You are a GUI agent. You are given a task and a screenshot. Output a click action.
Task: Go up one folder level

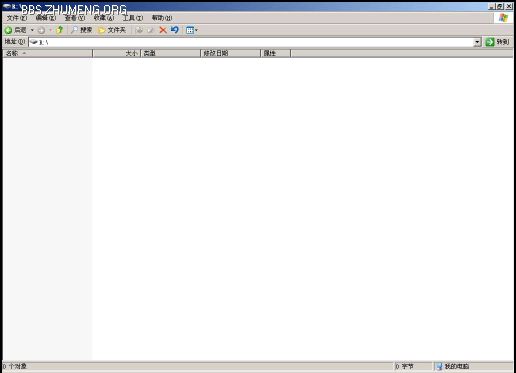tap(60, 30)
